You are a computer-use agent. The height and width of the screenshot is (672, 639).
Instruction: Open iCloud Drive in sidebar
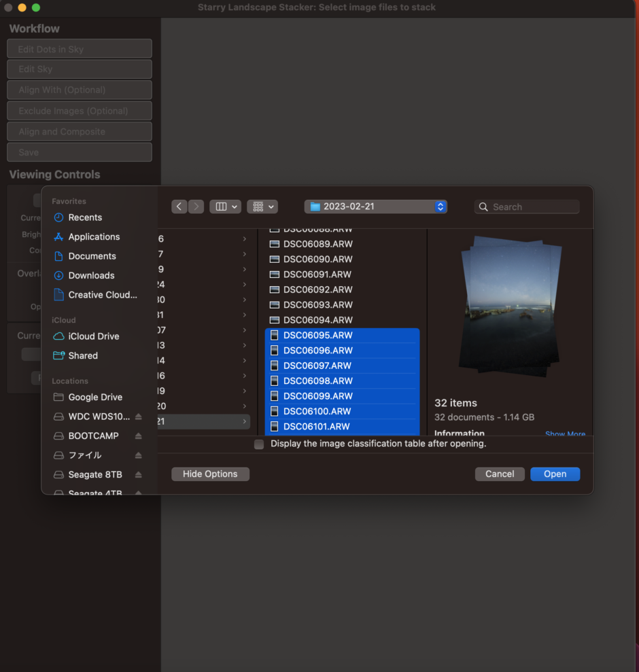point(93,336)
